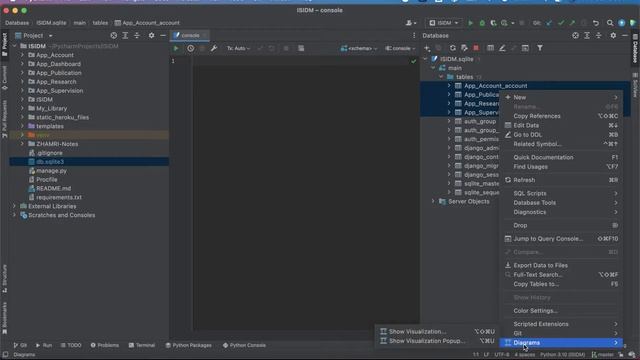Choose Show Visualization... in Diagrams submenu

437,331
